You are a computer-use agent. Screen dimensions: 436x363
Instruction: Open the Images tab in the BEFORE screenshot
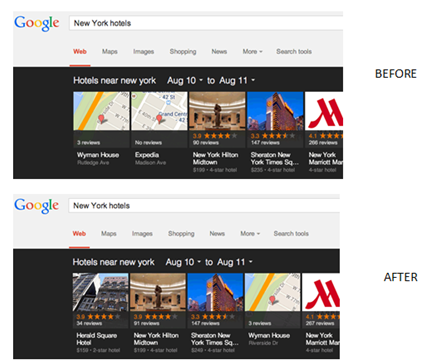point(144,51)
